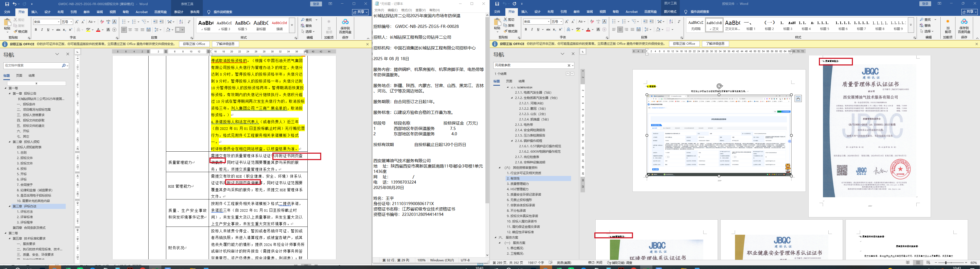Open font size box 五号 in left Word
Viewport: 980px width, 269px height.
pos(67,22)
